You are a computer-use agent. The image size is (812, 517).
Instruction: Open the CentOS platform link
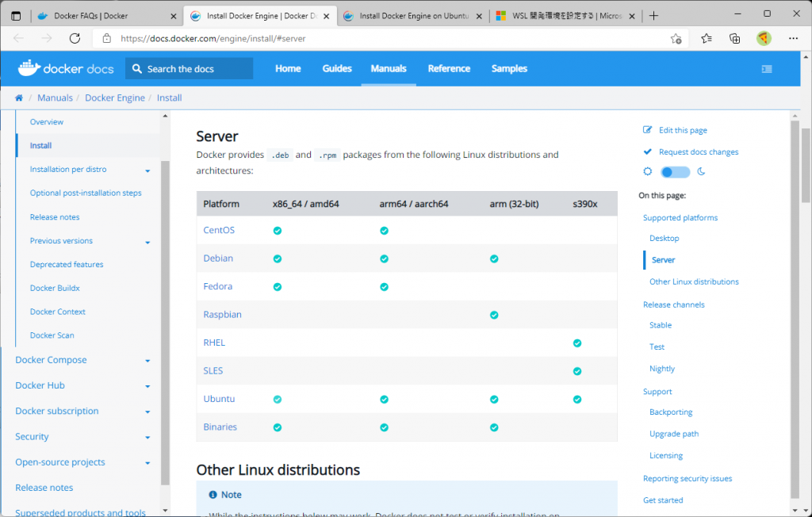click(x=219, y=230)
